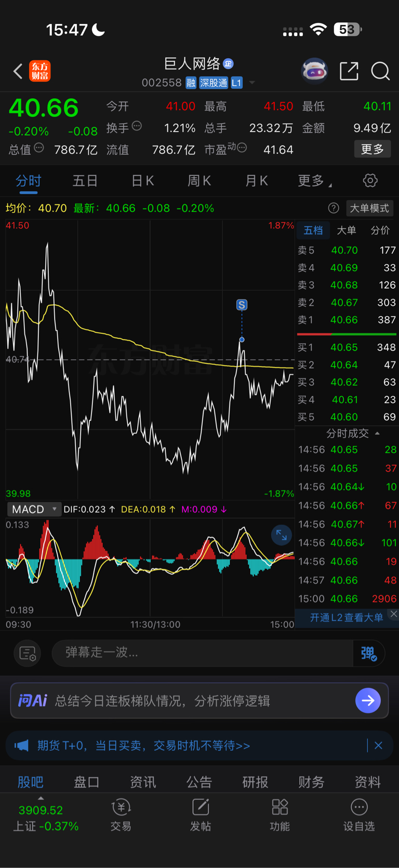Switch to the 五日 tab
399x868 pixels.
coord(85,180)
